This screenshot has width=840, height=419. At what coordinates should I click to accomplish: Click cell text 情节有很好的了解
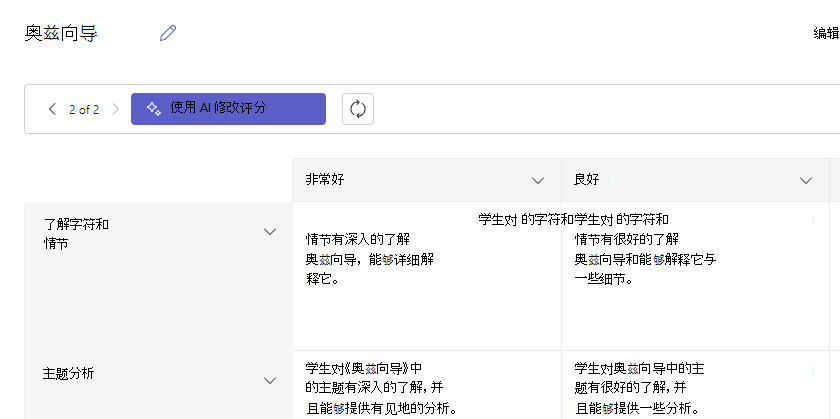point(627,239)
